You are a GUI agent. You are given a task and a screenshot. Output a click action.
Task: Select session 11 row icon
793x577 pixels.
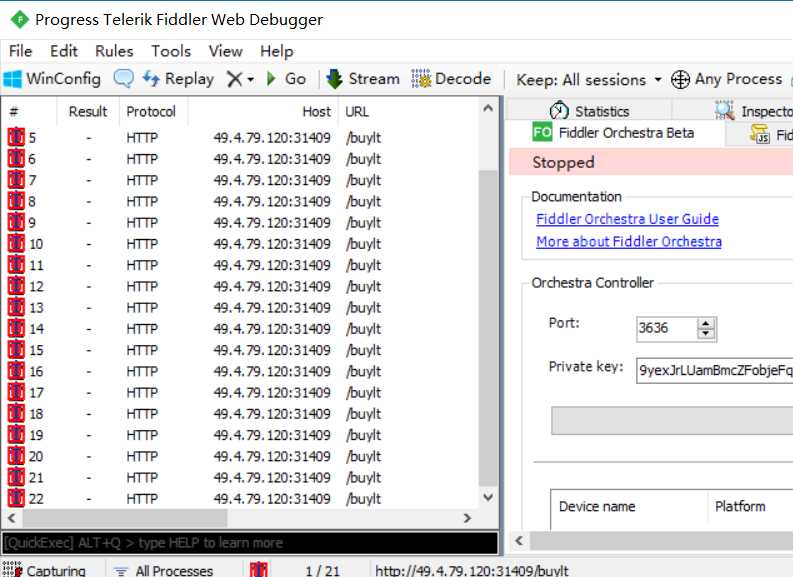pyautogui.click(x=16, y=265)
